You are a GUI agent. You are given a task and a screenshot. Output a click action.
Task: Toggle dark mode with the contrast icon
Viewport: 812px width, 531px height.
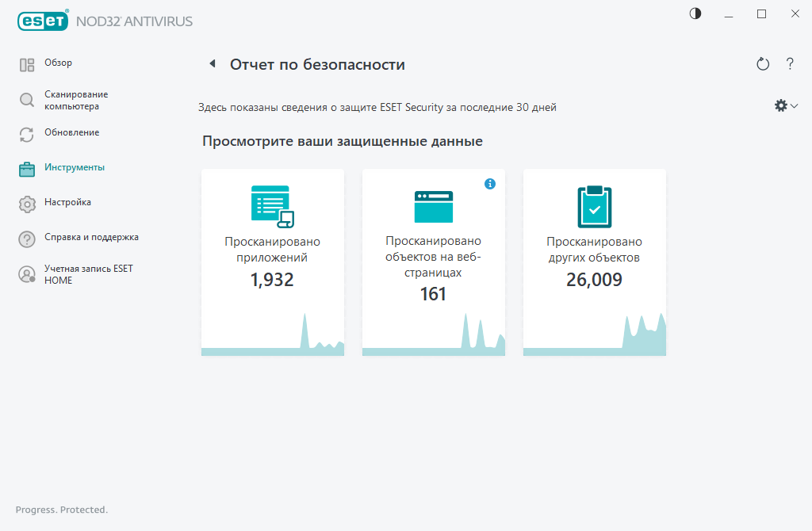click(x=695, y=13)
